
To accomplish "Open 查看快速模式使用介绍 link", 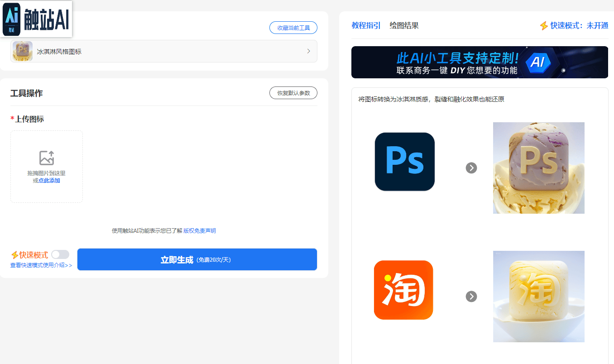I will click(x=41, y=265).
